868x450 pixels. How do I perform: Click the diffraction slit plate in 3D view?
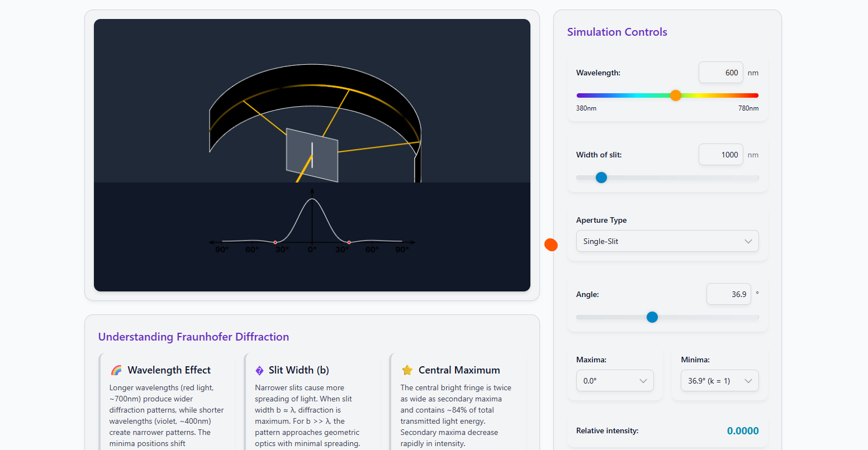(x=312, y=155)
